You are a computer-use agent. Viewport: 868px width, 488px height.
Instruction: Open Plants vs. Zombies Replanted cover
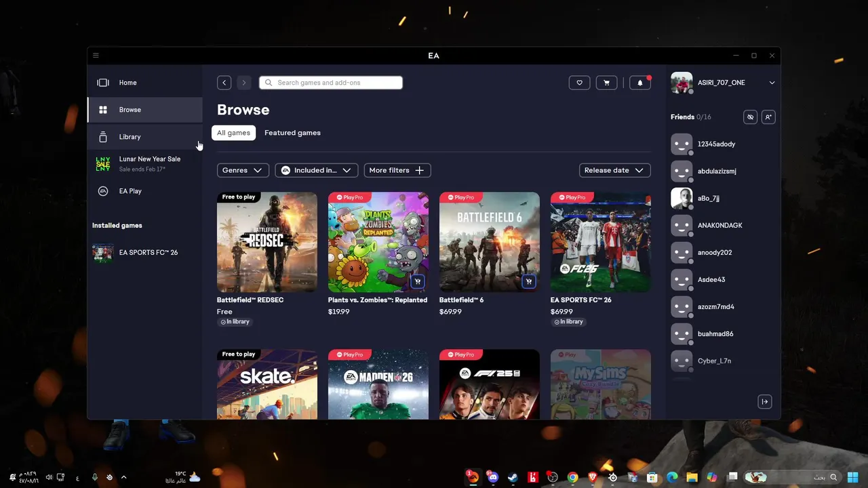tap(378, 242)
